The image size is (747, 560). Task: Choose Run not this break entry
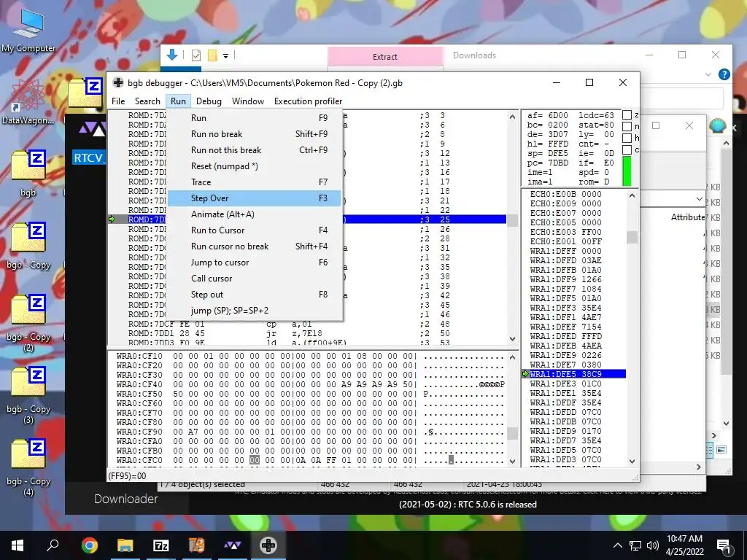255,150
